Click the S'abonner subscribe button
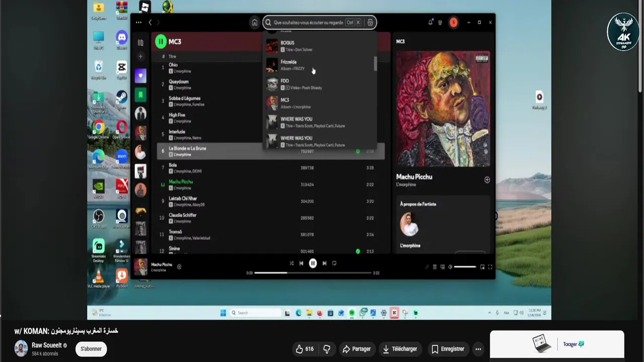 click(91, 349)
